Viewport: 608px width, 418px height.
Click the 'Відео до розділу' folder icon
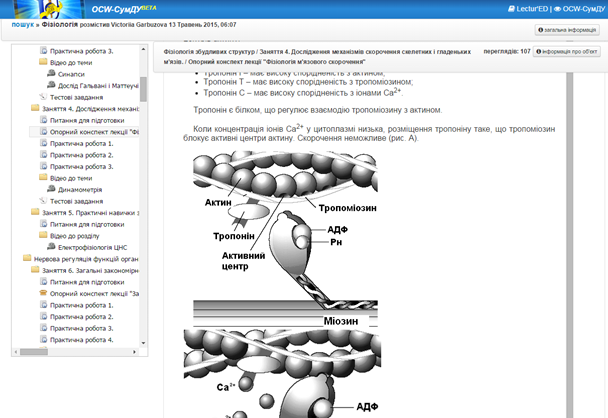click(x=43, y=235)
